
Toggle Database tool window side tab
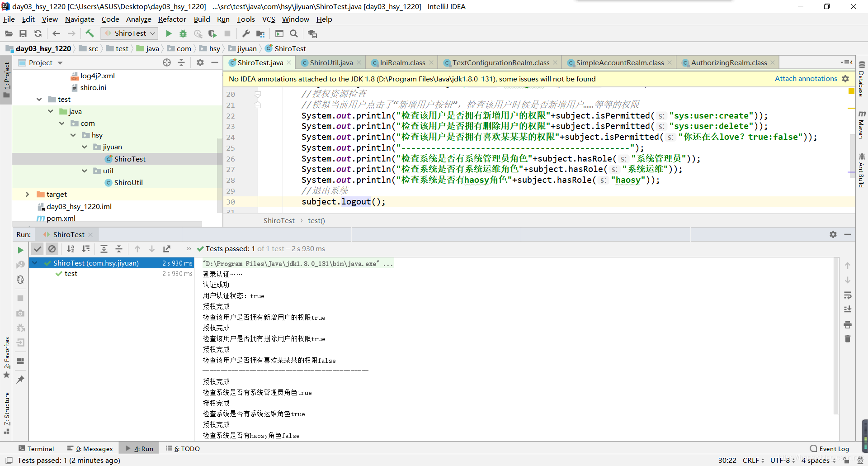click(862, 80)
